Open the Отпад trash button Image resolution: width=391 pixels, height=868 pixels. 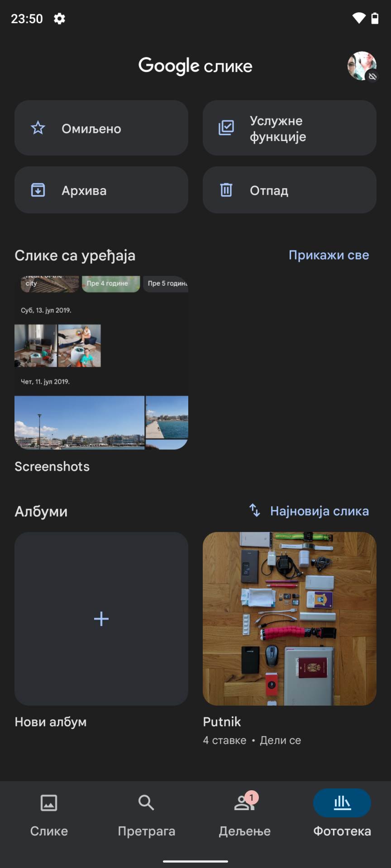(x=290, y=190)
